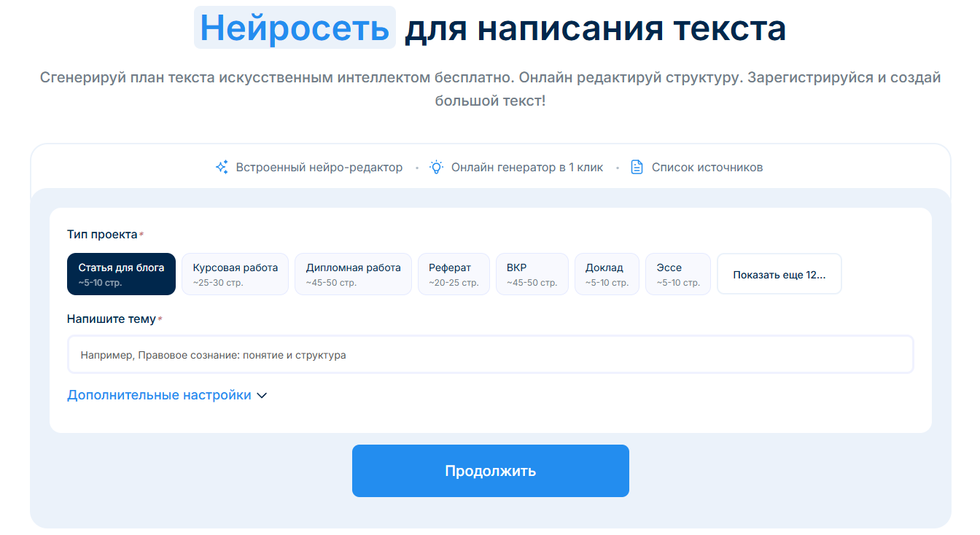Click the chevron arrow next to Дополнительные настройки
Viewport: 980px width, 535px height.
point(262,396)
